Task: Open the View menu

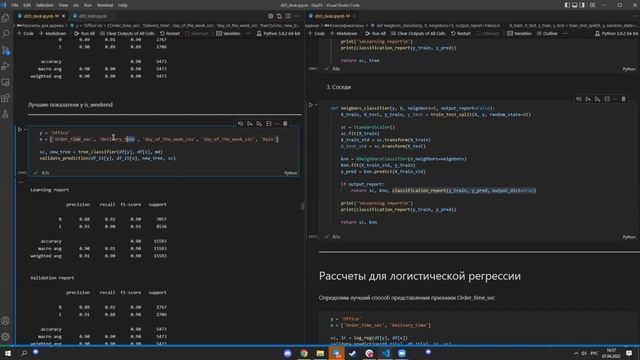Action: [63, 5]
